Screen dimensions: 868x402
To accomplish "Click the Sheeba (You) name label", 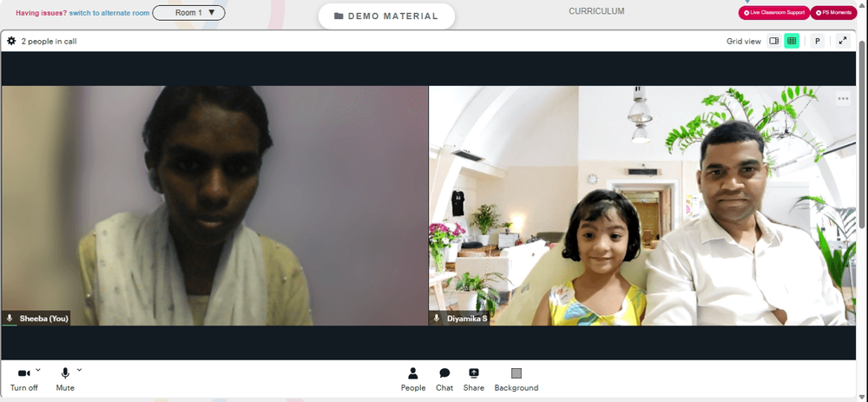I will [43, 319].
